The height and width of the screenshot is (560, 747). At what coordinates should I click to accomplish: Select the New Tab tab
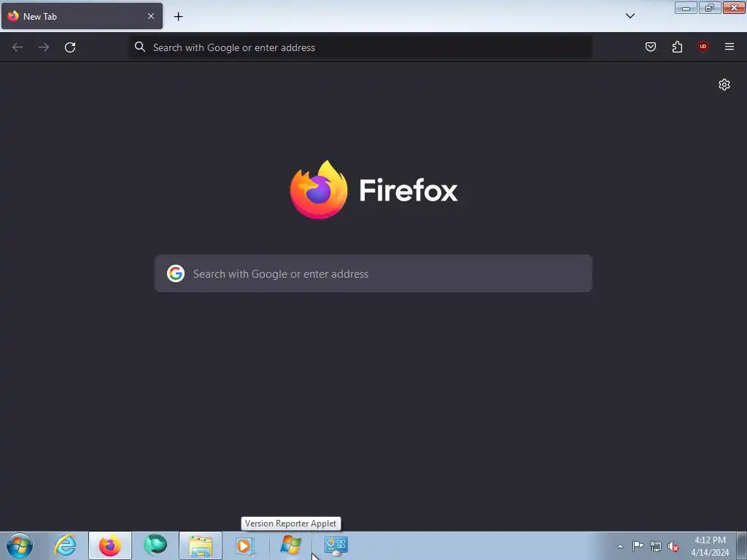coord(82,16)
